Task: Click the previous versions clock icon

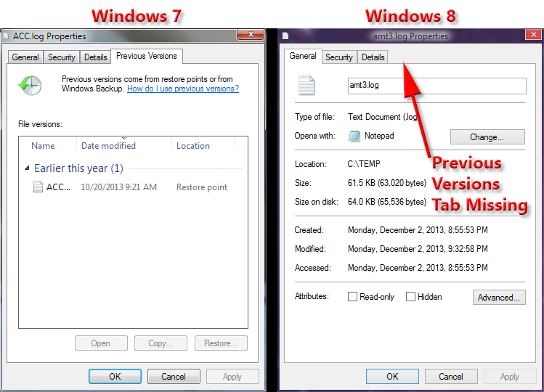Action: click(31, 86)
